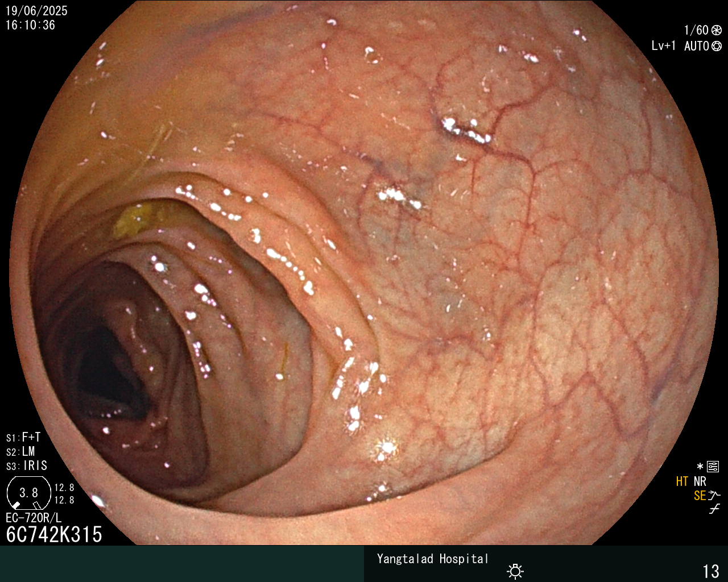The image size is (728, 582).
Task: Click the crossed-curve icon below SE
Action: click(714, 509)
